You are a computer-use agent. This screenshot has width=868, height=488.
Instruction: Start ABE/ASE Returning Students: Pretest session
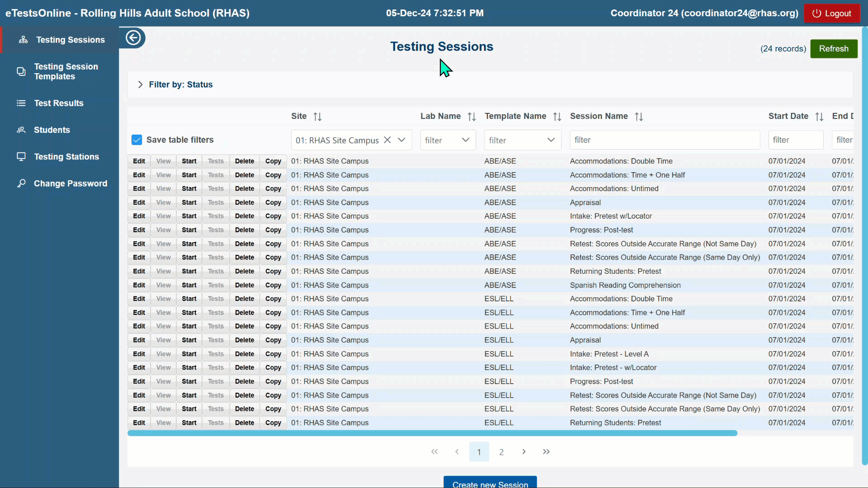(189, 271)
